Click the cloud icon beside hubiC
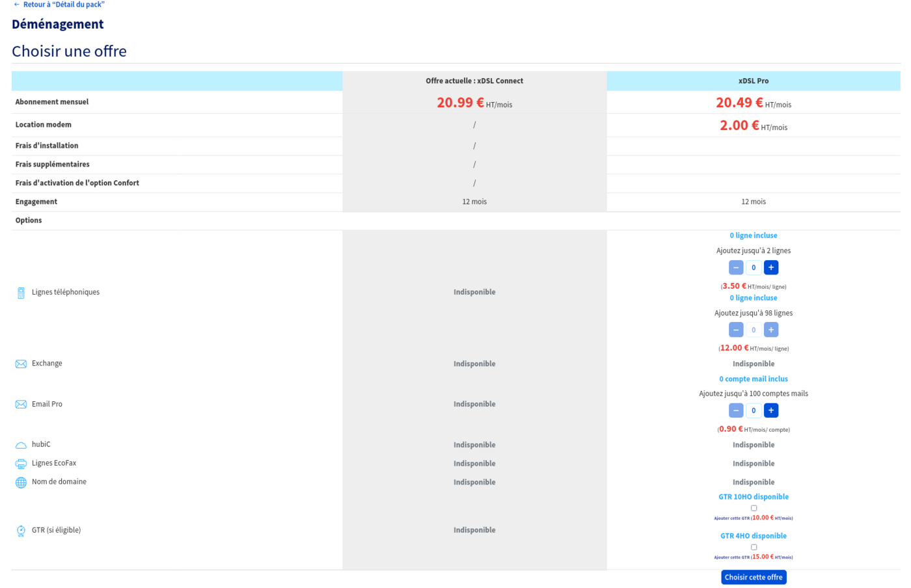Screen dimensions: 911x588 point(21,446)
